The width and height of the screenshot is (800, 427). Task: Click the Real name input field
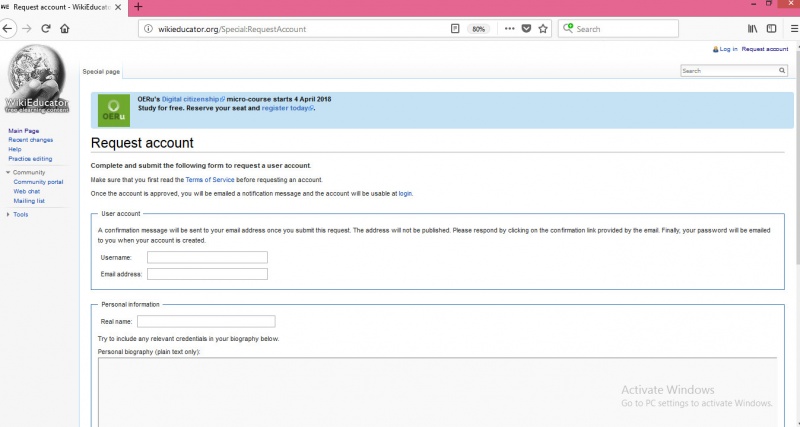click(x=206, y=321)
